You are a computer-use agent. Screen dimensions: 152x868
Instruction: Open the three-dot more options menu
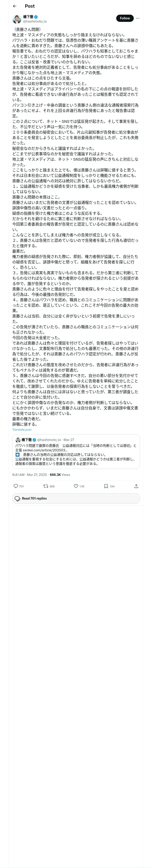click(x=138, y=18)
